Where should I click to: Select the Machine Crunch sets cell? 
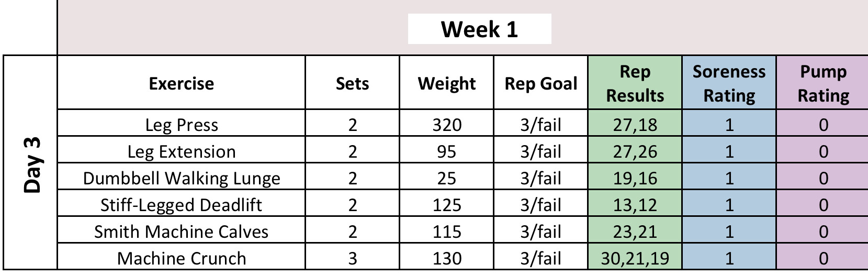(352, 258)
